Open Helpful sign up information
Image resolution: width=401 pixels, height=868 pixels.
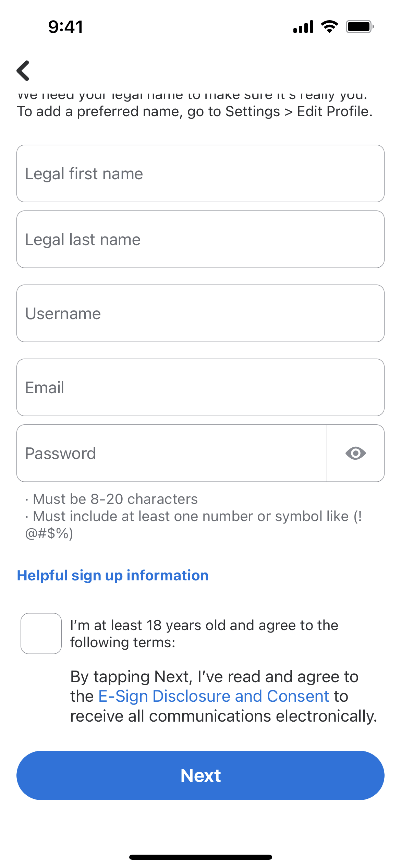coord(113,575)
